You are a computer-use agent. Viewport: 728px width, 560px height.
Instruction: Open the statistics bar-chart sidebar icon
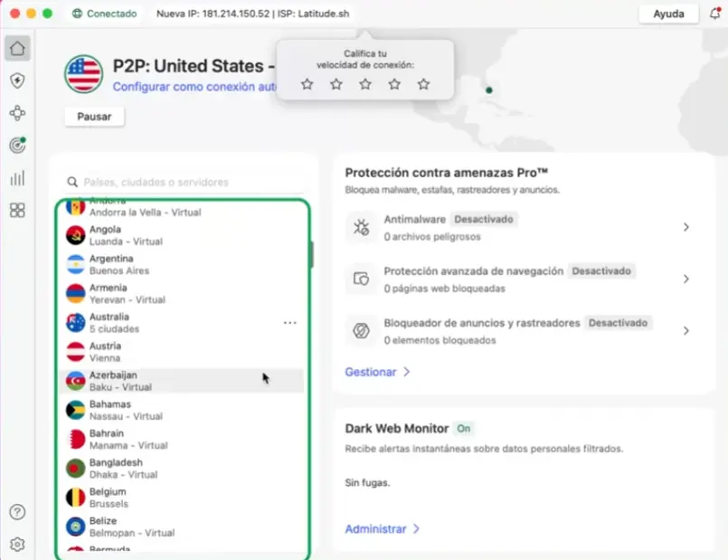point(16,177)
